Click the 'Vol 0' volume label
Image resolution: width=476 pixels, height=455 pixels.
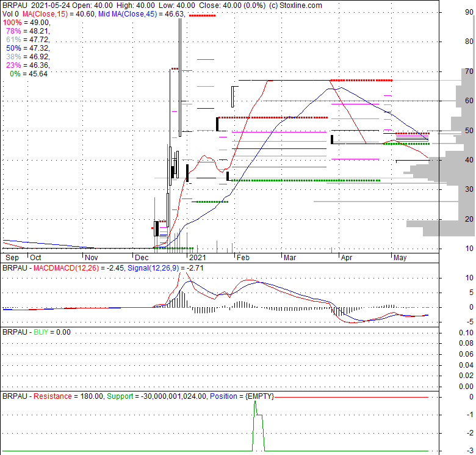pos(10,14)
